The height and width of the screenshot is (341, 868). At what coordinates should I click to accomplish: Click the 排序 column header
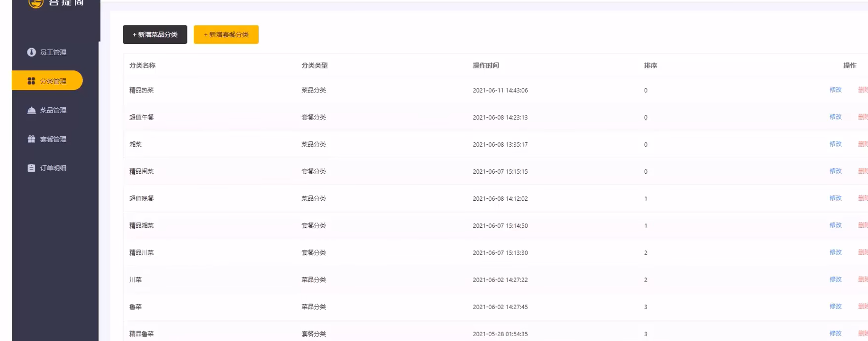pyautogui.click(x=650, y=65)
